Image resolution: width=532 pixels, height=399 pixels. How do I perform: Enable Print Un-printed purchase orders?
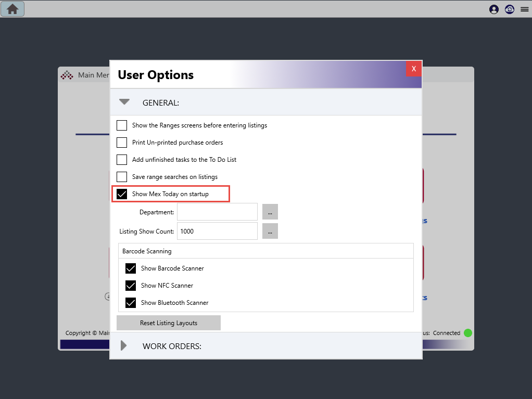click(x=121, y=142)
